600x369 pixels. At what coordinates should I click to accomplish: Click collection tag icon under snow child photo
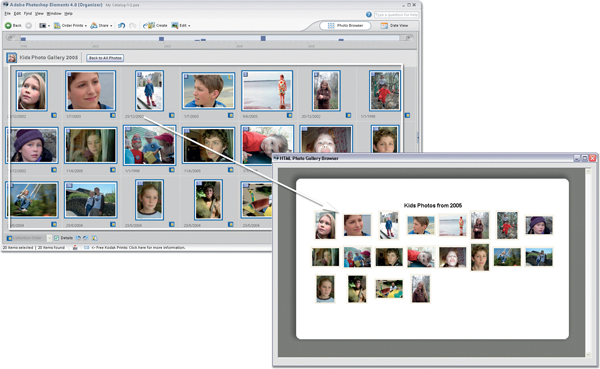coord(172,115)
